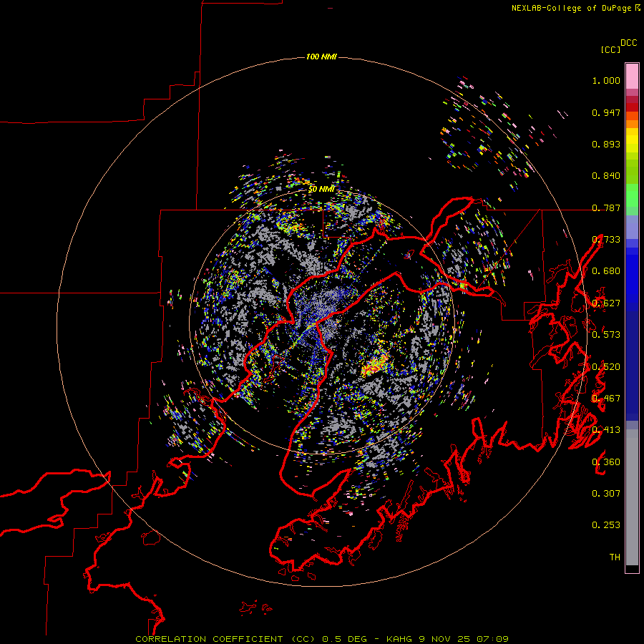Image resolution: width=644 pixels, height=644 pixels.
Task: Click the 0.360 scale value
Action: (x=606, y=462)
